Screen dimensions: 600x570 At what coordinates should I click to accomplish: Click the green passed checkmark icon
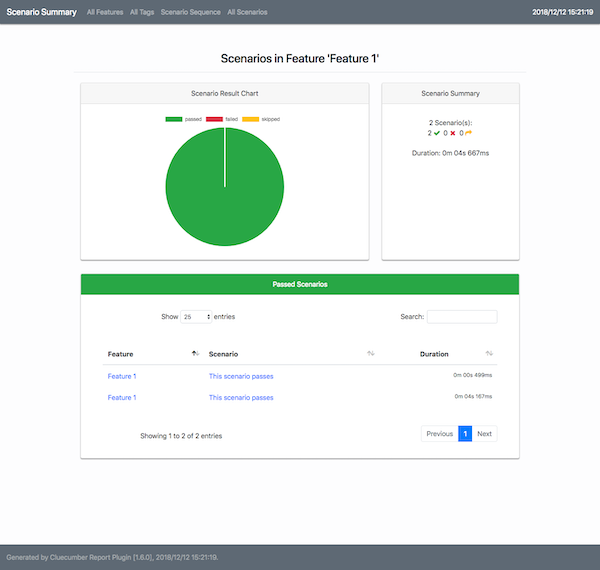point(437,133)
